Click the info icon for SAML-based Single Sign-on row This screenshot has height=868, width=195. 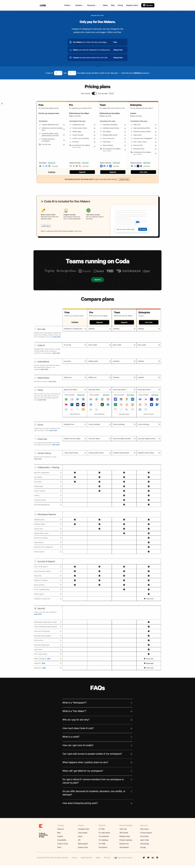pos(61,622)
